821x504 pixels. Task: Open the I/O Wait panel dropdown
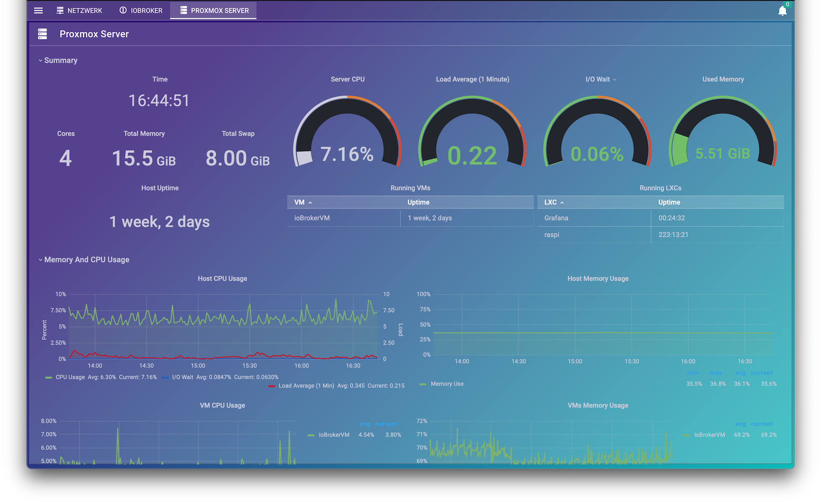[614, 80]
